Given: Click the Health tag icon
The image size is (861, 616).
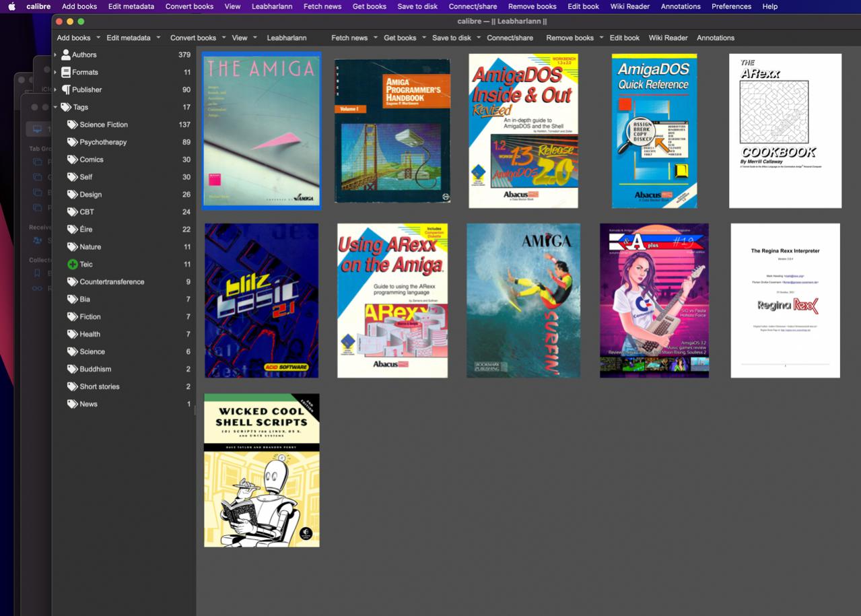Looking at the screenshot, I should (73, 335).
